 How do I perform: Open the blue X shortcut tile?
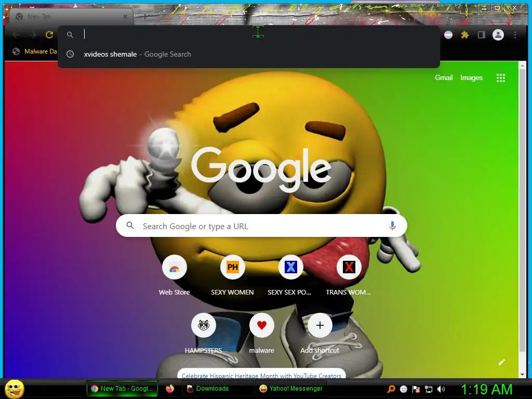290,267
